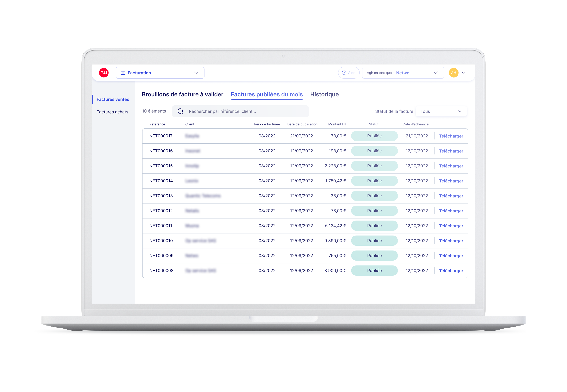The width and height of the screenshot is (567, 392).
Task: Focus the reference or client search field
Action: coord(245,111)
